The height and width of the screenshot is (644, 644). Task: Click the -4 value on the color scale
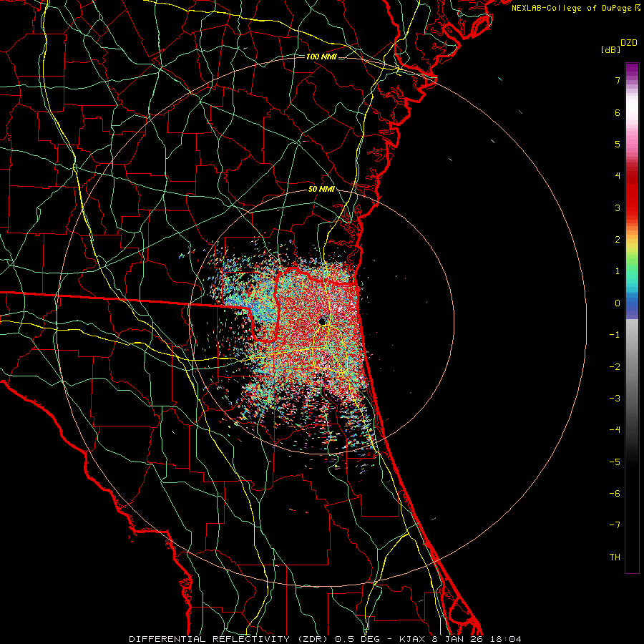coord(615,430)
